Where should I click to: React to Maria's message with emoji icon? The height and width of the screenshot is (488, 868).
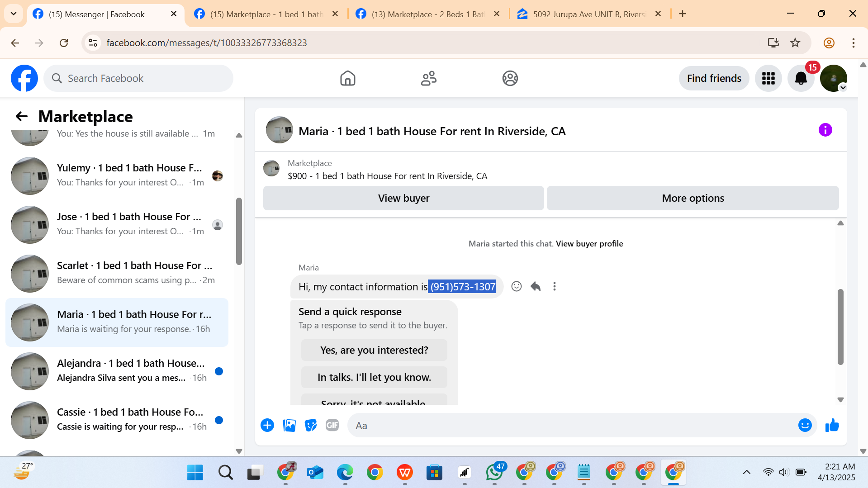pos(516,286)
